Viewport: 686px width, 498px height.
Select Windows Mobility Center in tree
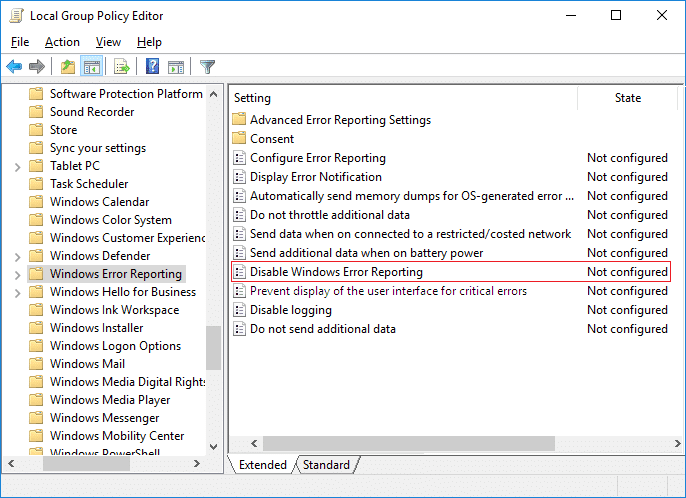click(x=117, y=435)
